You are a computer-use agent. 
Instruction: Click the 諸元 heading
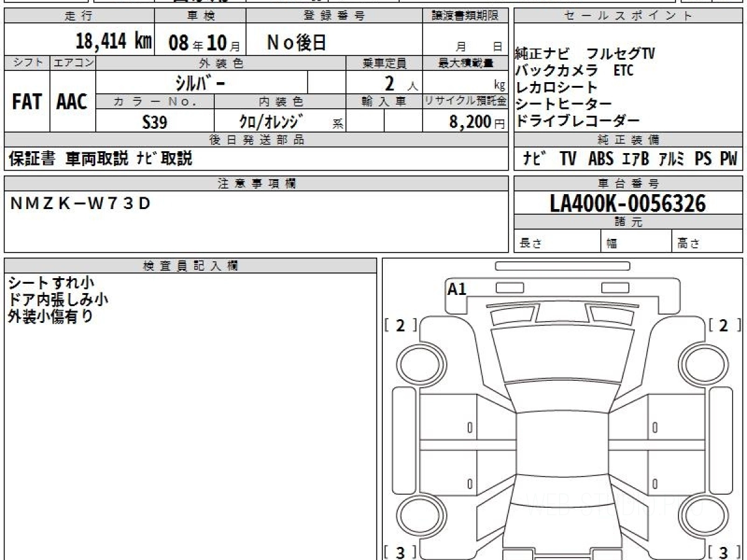coord(628,222)
